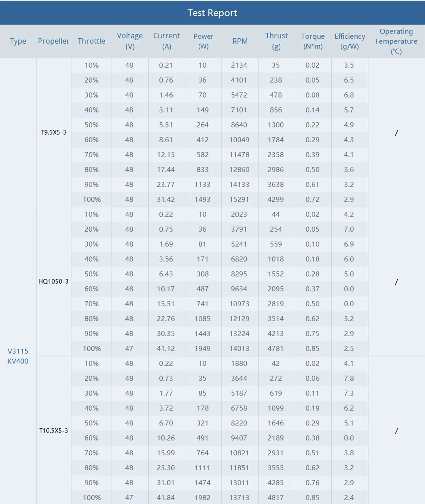Select the Type column header
Screen dimensions: 425x504
(18, 41)
